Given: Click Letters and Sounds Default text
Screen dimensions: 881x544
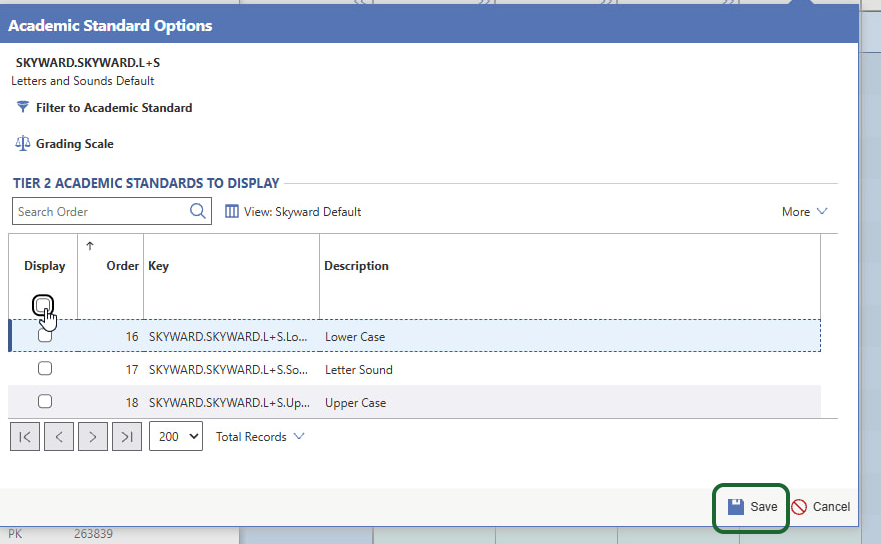Looking at the screenshot, I should pos(83,81).
